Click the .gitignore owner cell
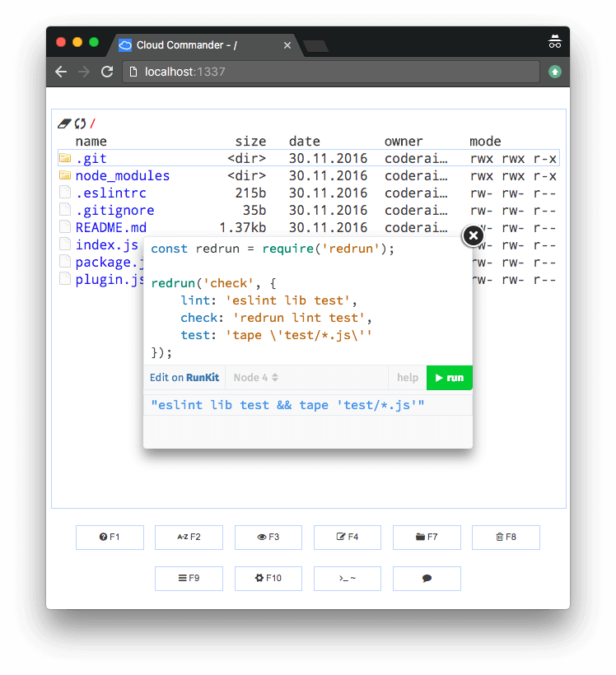This screenshot has width=616, height=675. click(x=416, y=210)
